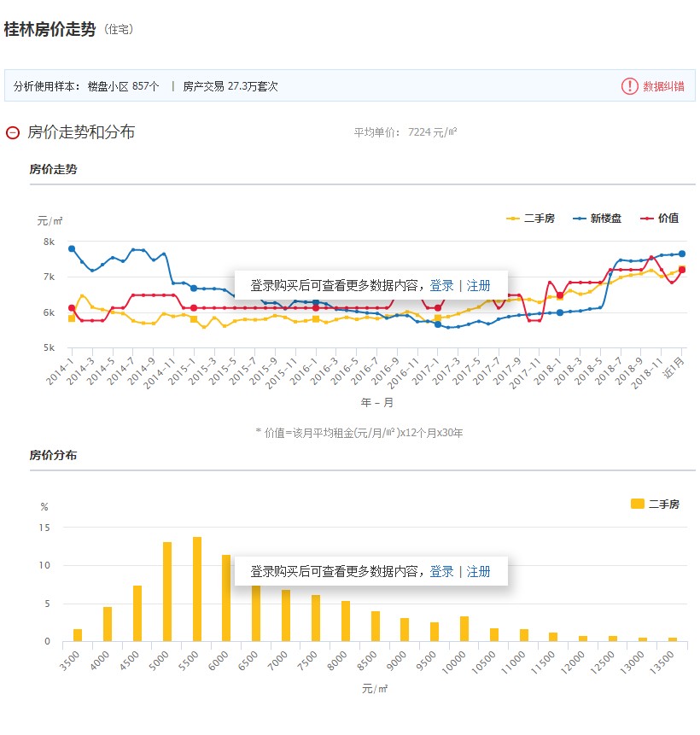Open the 登录 link in overlay message
The height and width of the screenshot is (735, 700).
[442, 285]
